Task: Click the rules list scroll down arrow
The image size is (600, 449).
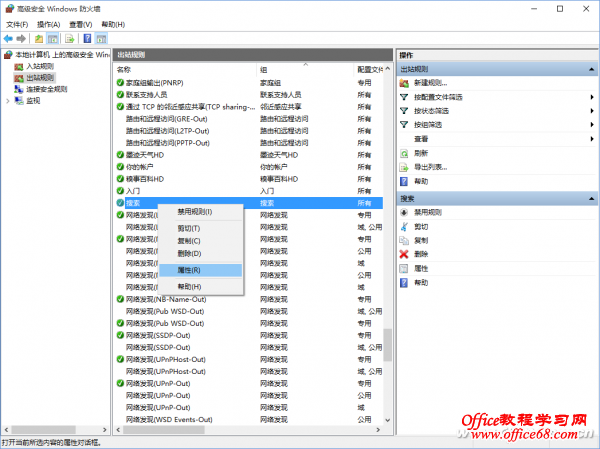Action: coord(388,420)
